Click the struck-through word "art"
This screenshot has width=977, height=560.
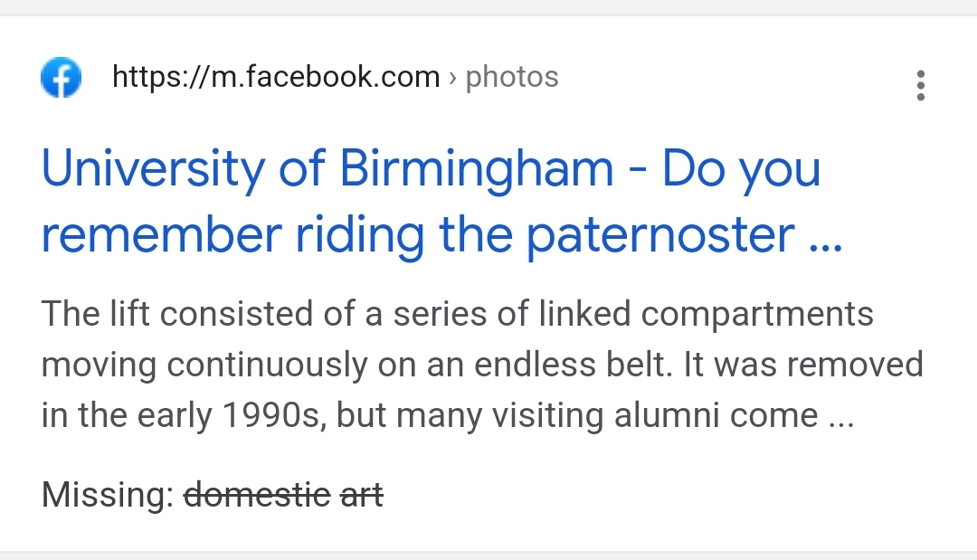(x=361, y=495)
